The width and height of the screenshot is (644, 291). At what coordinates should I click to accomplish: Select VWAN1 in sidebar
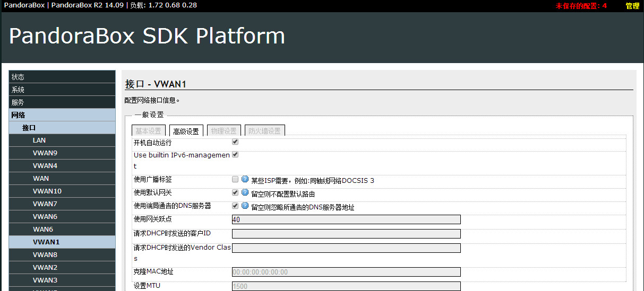[x=62, y=242]
